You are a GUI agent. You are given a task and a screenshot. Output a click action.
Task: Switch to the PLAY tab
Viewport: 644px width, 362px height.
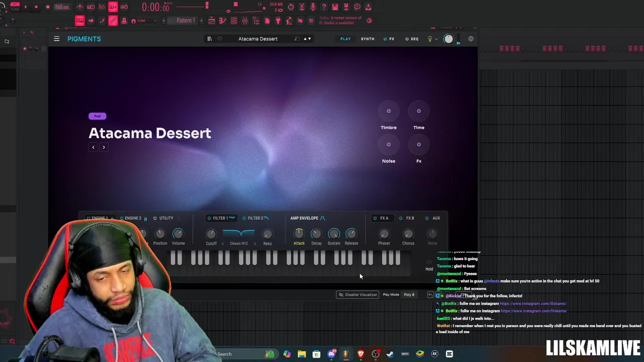coord(345,39)
